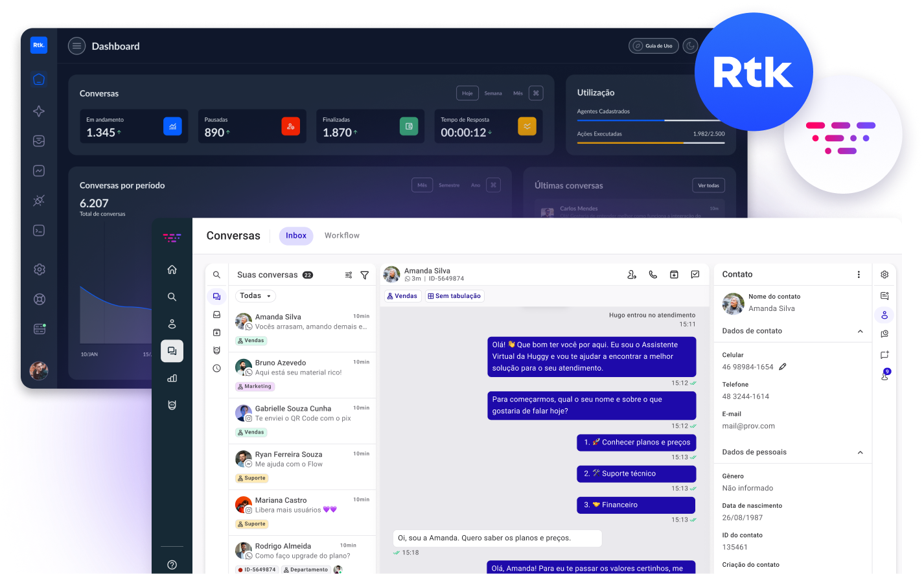Click the search icon in Conversas sidebar
Screen dimensions: 924x574
[x=172, y=297]
